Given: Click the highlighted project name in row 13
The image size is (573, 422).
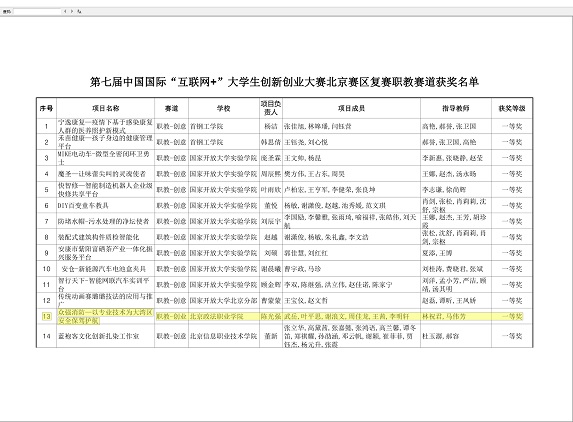Looking at the screenshot, I should coord(105,316).
